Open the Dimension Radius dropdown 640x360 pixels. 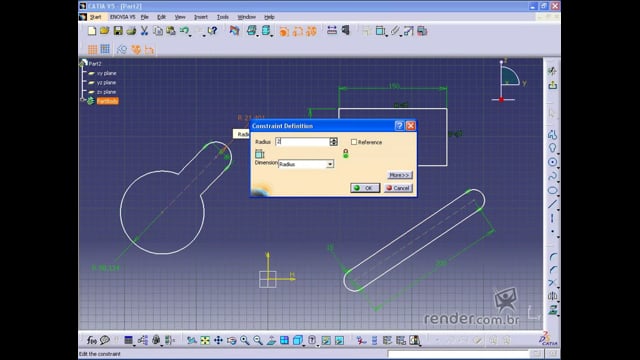(x=330, y=164)
